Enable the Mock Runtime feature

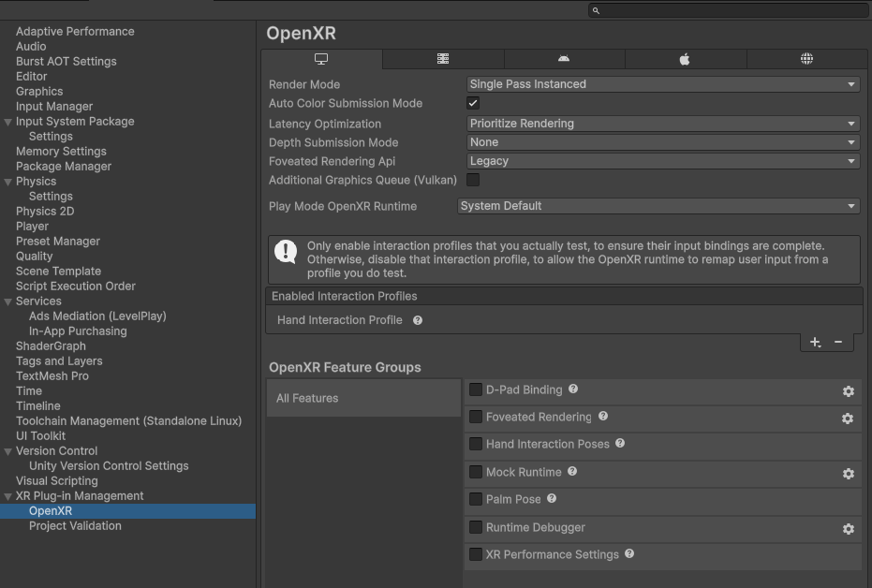476,472
